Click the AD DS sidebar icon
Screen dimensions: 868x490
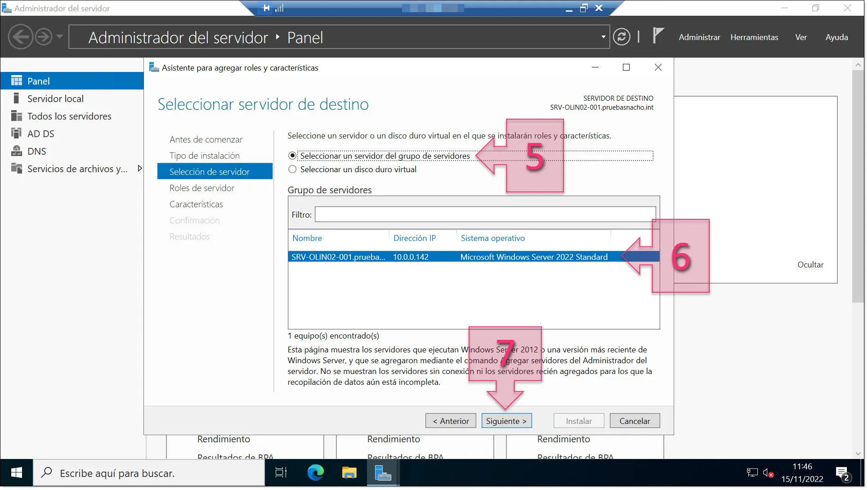point(16,134)
